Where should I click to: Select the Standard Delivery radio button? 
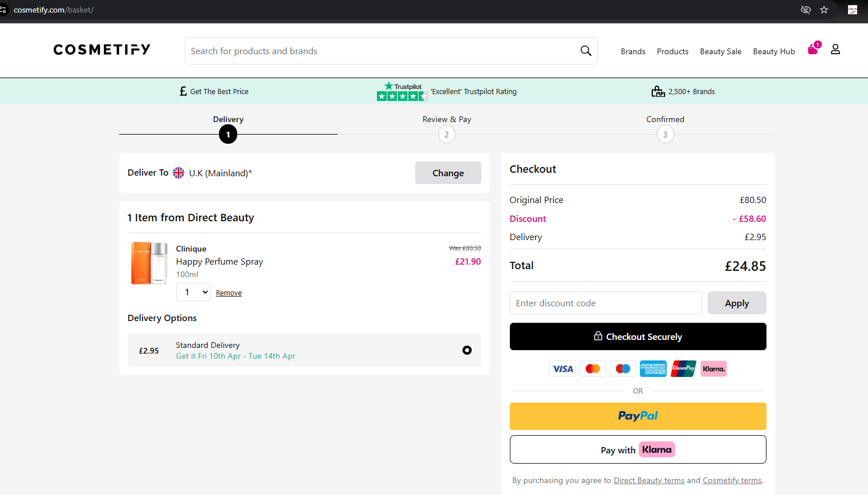pos(467,350)
